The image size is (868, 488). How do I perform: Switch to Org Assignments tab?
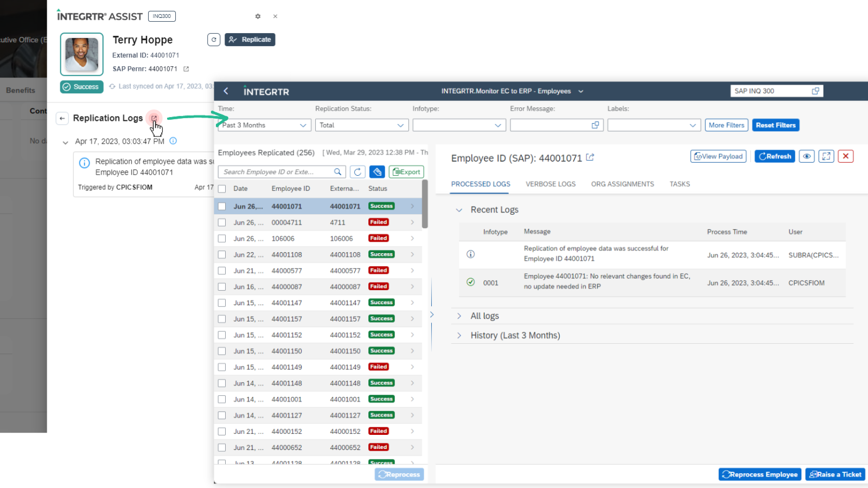click(x=622, y=184)
